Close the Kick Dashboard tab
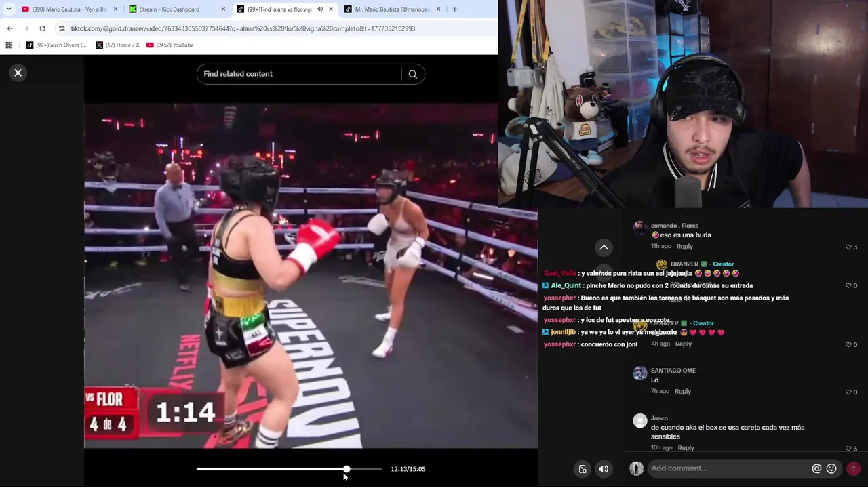868x488 pixels. 223,9
